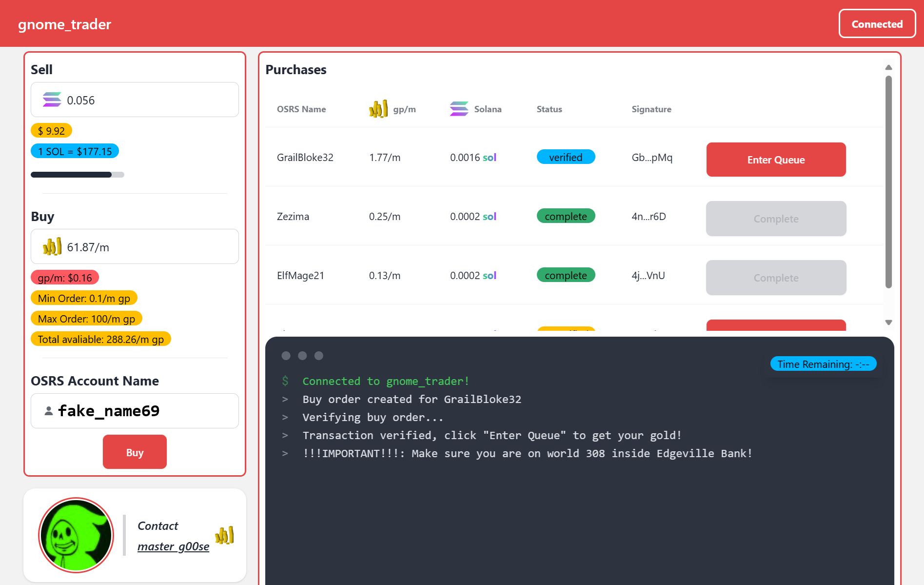Viewport: 924px width, 585px height.
Task: Click the red Buy button
Action: tap(135, 452)
